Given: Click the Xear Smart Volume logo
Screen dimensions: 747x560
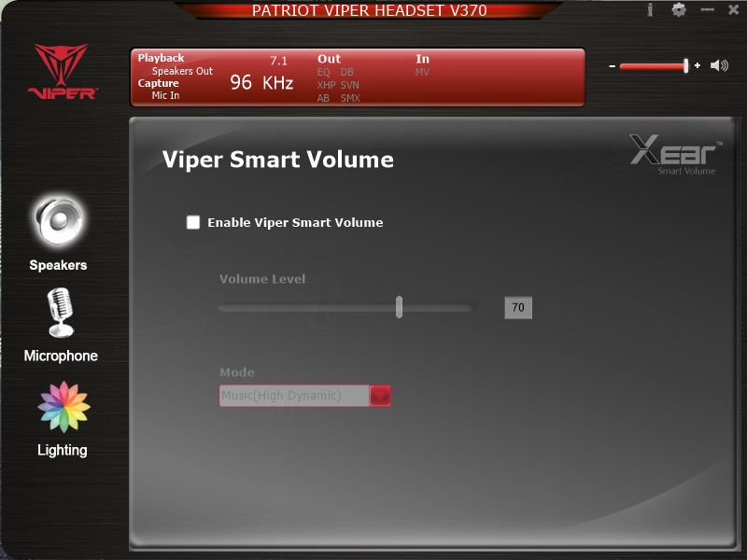Looking at the screenshot, I should click(x=675, y=154).
